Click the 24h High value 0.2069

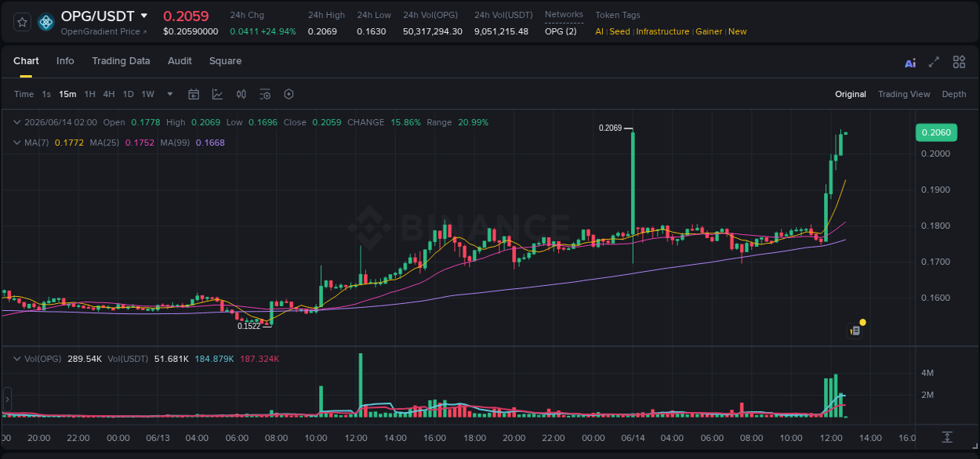coord(322,31)
